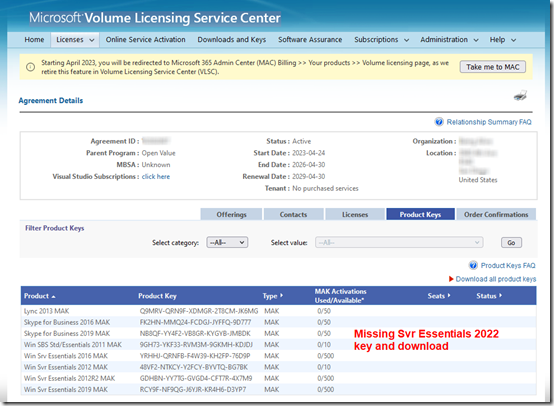Select Win Svr Essentials 2012 MAK row
This screenshot has height=406, width=554.
point(278,367)
